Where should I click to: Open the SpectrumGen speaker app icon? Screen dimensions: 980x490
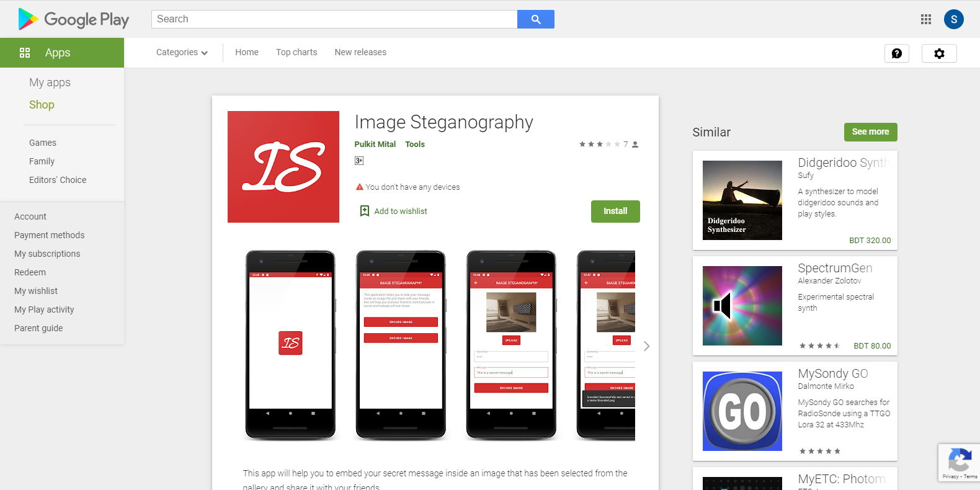742,306
